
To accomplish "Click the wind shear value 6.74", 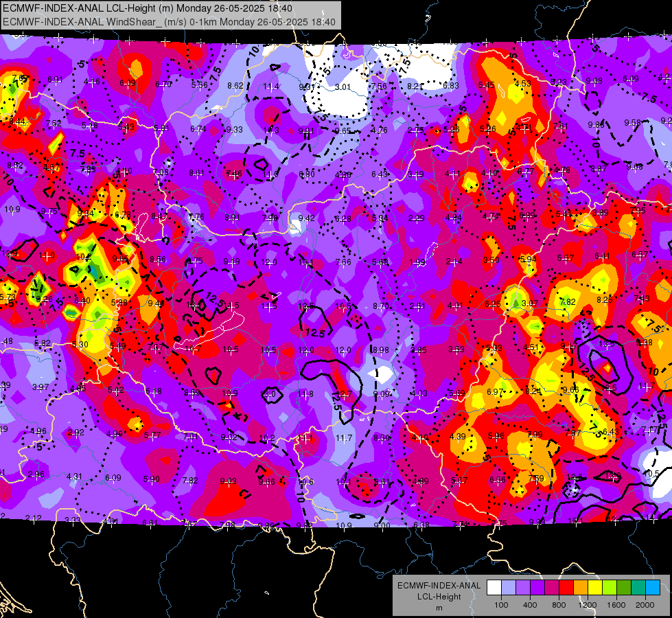I will coord(198,128).
